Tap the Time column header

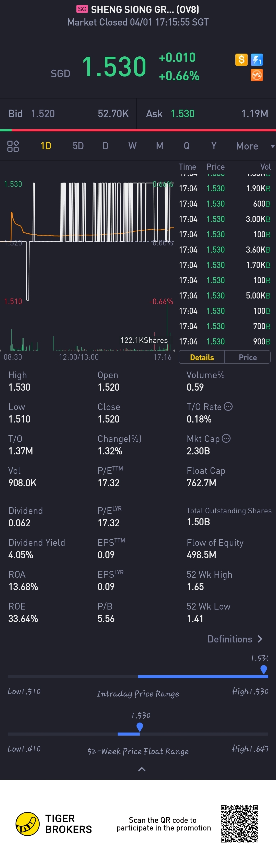coord(187,167)
